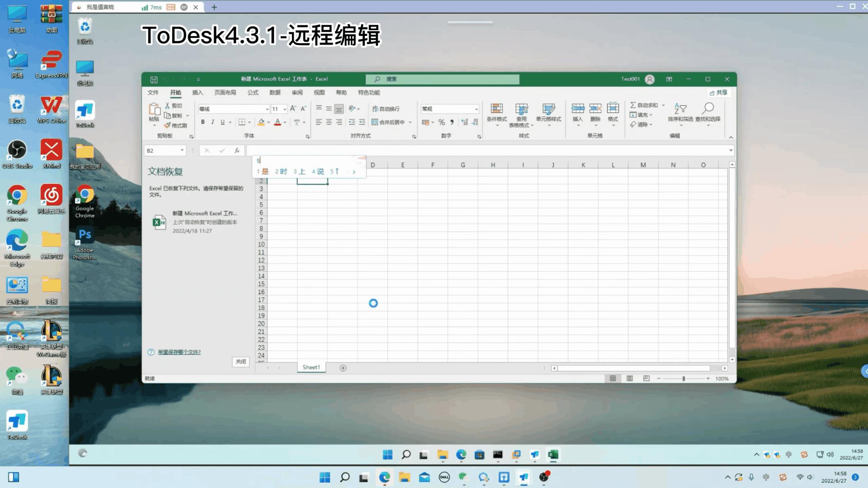Image resolution: width=868 pixels, height=488 pixels.
Task: Select the Sheet1 tab
Action: coord(311,367)
